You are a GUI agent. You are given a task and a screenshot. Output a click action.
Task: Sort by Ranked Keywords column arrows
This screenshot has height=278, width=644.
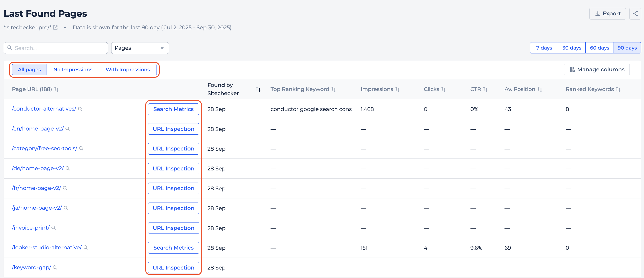tap(618, 89)
